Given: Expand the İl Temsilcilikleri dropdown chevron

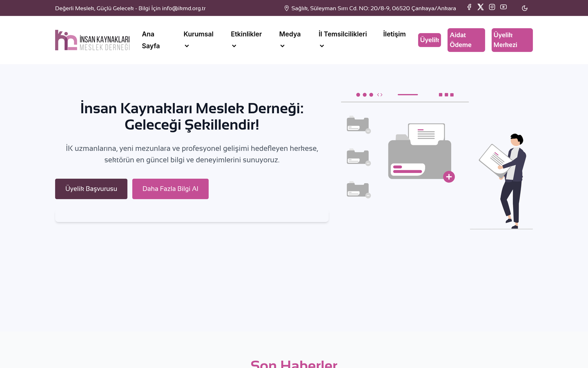Looking at the screenshot, I should (x=322, y=46).
